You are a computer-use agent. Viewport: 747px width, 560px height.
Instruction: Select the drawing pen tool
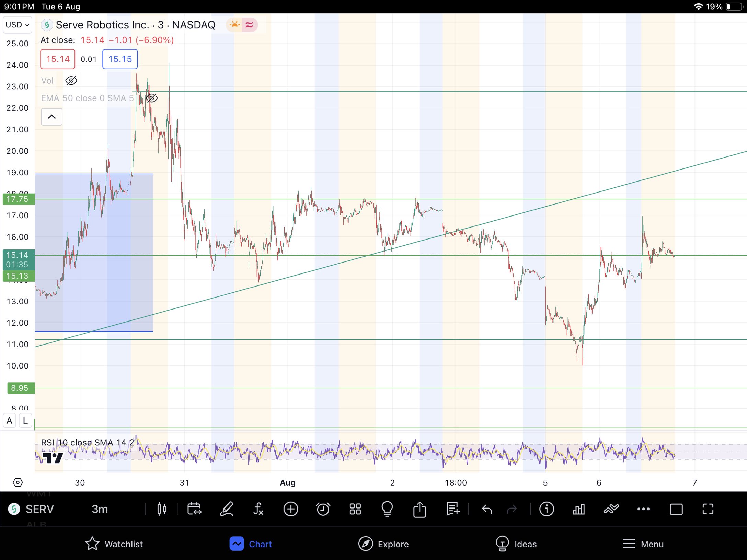[x=227, y=509]
